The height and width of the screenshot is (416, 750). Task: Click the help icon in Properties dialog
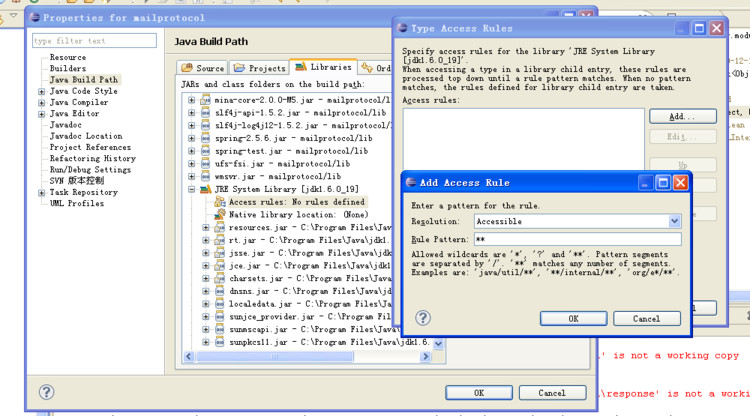point(46,392)
